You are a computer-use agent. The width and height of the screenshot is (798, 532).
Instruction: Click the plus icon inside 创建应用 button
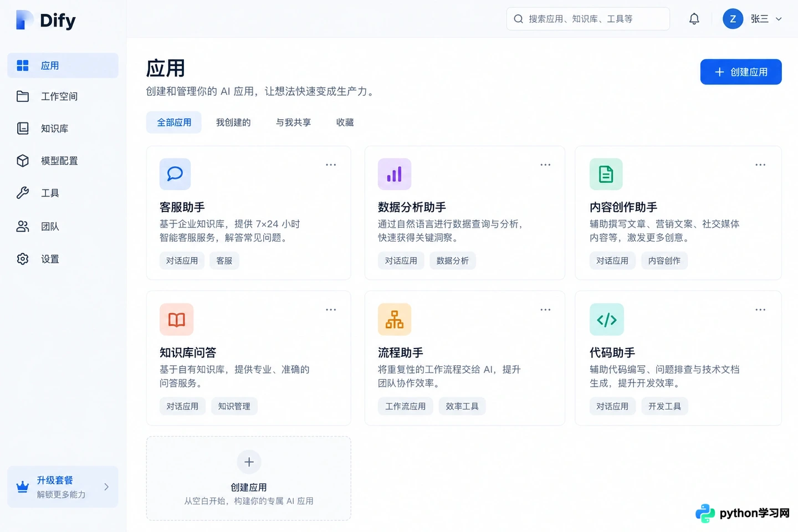tap(719, 72)
